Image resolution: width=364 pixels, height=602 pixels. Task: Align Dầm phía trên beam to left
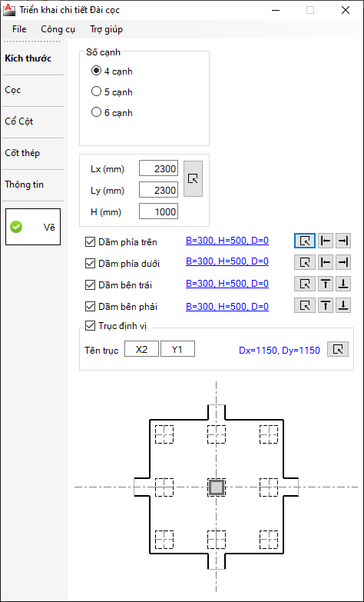coord(326,241)
